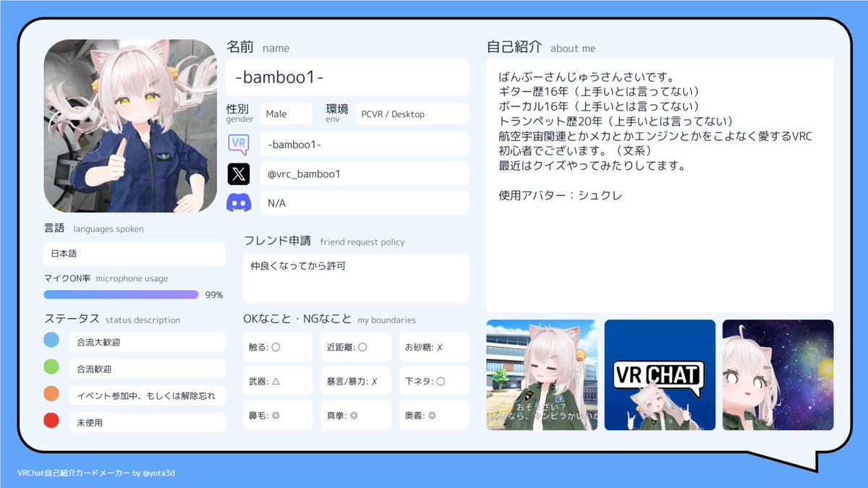The image size is (868, 488).
Task: Select the red 未使用 status circle
Action: (50, 420)
